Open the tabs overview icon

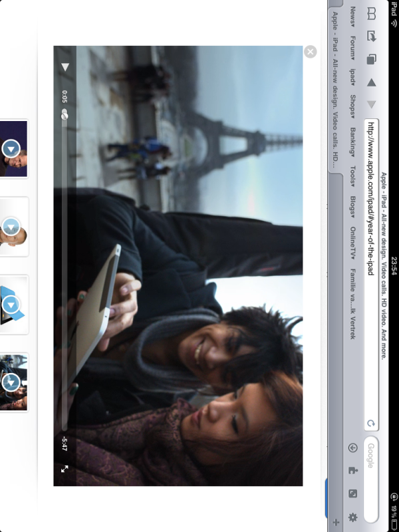[x=372, y=59]
